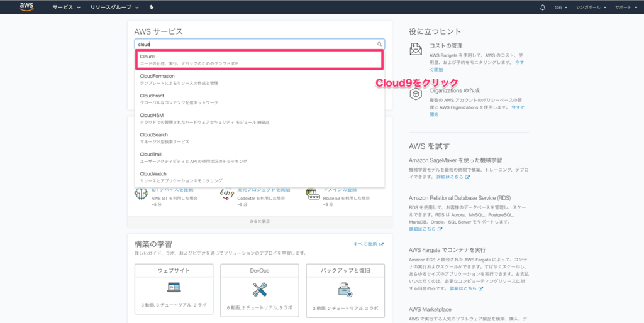644x323 pixels.
Task: Click the さらに表示 expander bar
Action: 260,222
